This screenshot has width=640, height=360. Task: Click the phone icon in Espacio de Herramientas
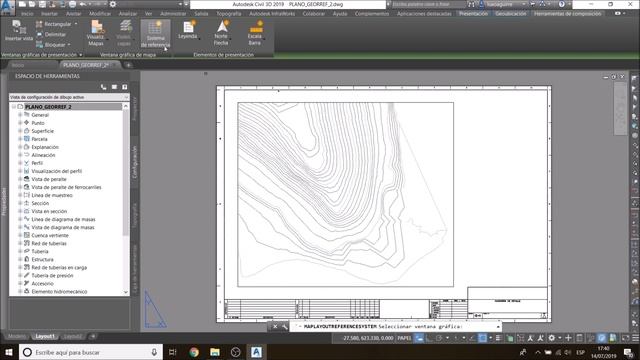point(103,87)
